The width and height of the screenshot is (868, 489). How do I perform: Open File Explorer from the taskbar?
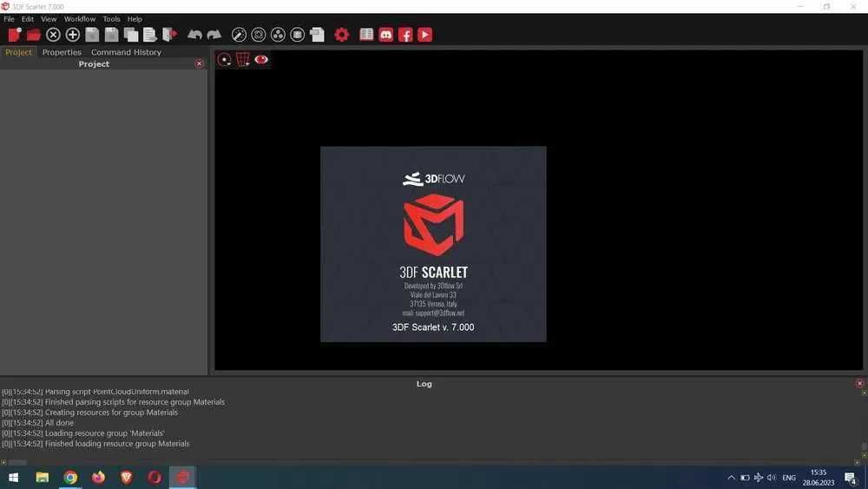coord(42,478)
